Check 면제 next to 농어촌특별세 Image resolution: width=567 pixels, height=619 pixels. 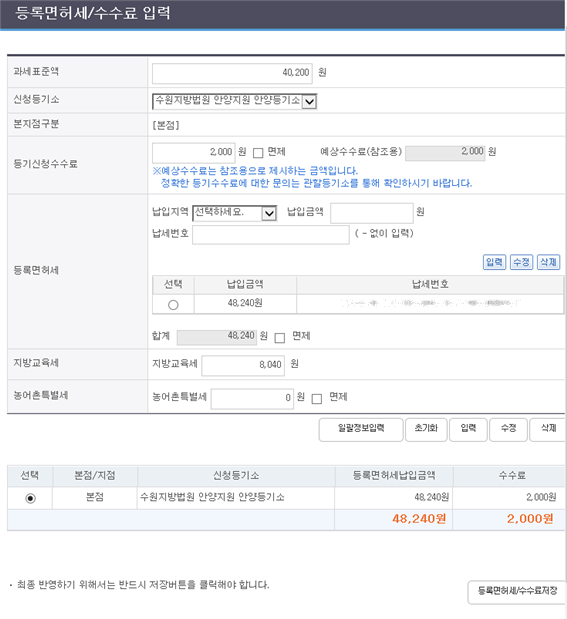[x=317, y=399]
